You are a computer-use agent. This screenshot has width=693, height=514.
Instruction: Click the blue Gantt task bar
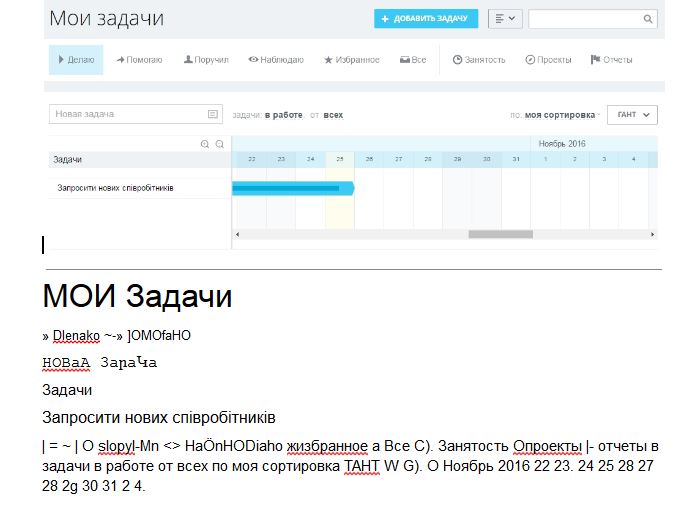[x=293, y=188]
